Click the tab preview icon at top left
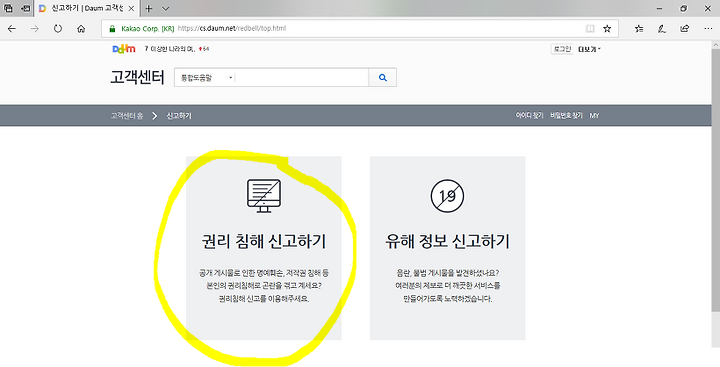The width and height of the screenshot is (720, 367). [x=8, y=8]
